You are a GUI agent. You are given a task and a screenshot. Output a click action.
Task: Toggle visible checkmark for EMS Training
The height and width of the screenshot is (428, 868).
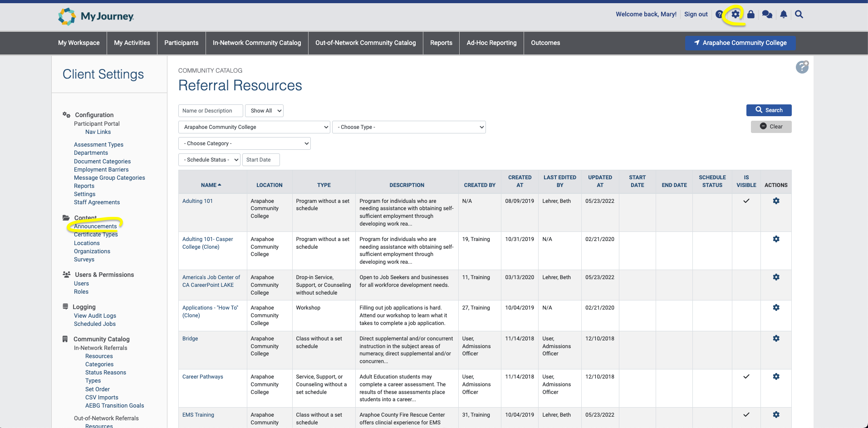click(746, 415)
